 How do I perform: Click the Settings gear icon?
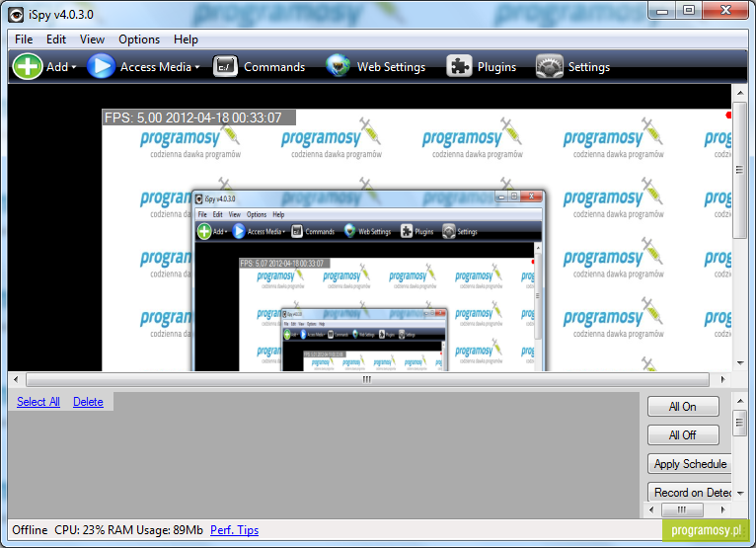(x=549, y=66)
